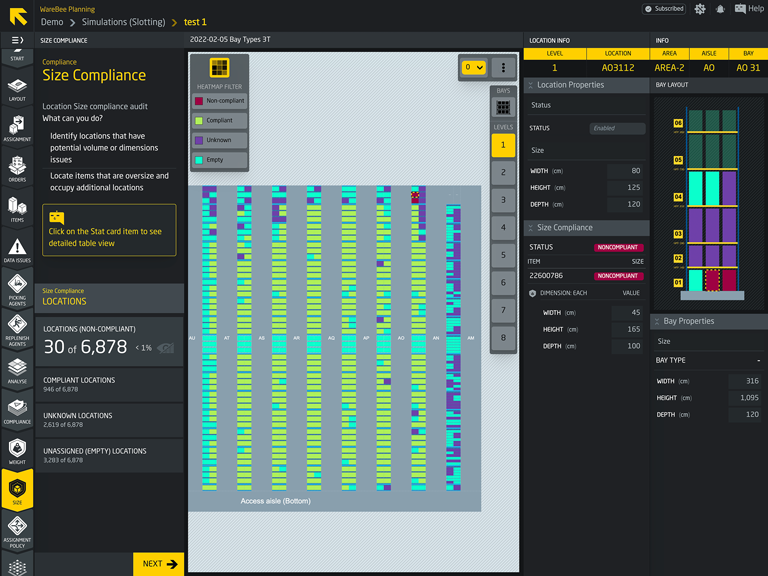Viewport: 768px width, 576px height.
Task: Click the Heatmap Filter grid icon
Action: 219,68
